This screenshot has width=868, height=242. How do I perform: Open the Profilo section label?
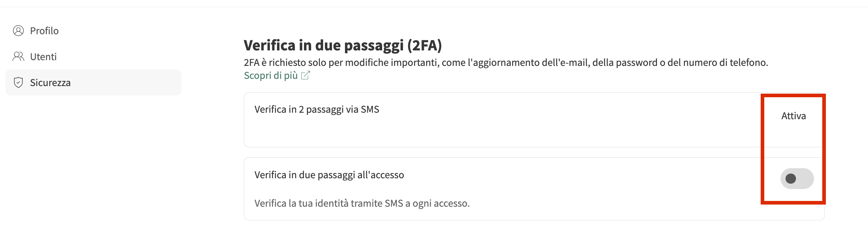(x=44, y=31)
